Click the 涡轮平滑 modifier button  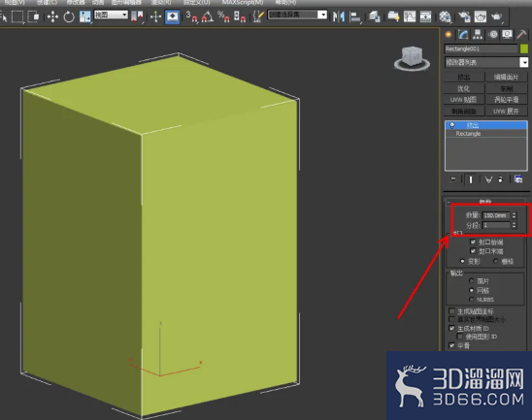506,100
